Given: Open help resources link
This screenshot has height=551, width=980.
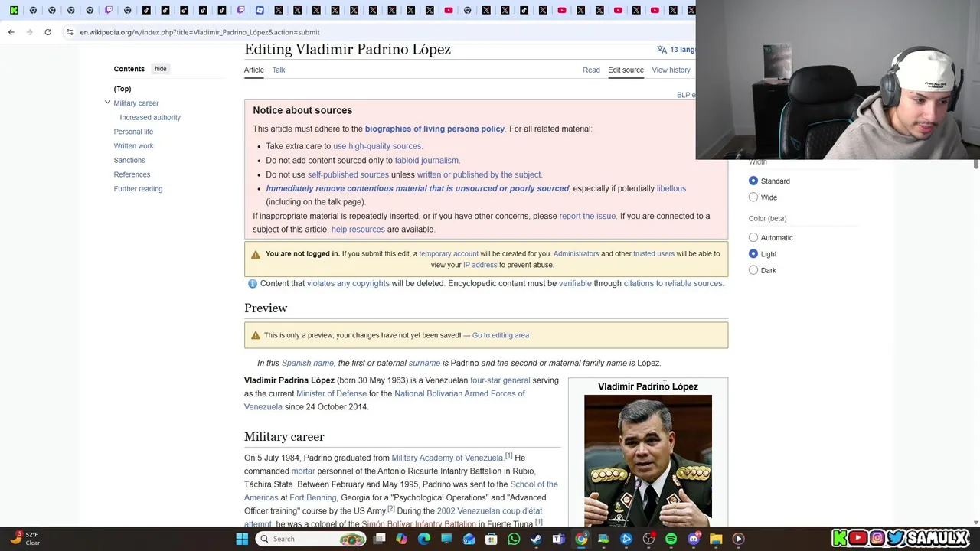Looking at the screenshot, I should tap(358, 230).
